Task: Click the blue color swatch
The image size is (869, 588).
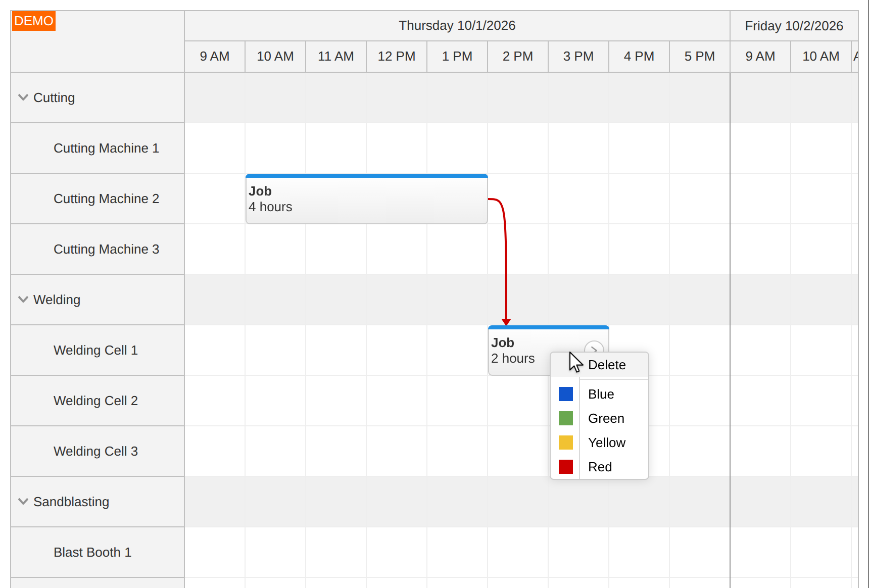Action: point(566,394)
